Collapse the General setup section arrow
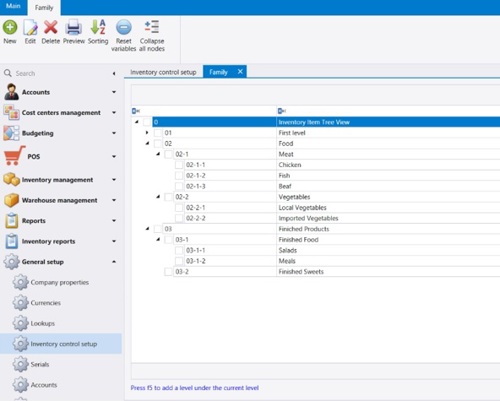The height and width of the screenshot is (401, 500). click(114, 262)
